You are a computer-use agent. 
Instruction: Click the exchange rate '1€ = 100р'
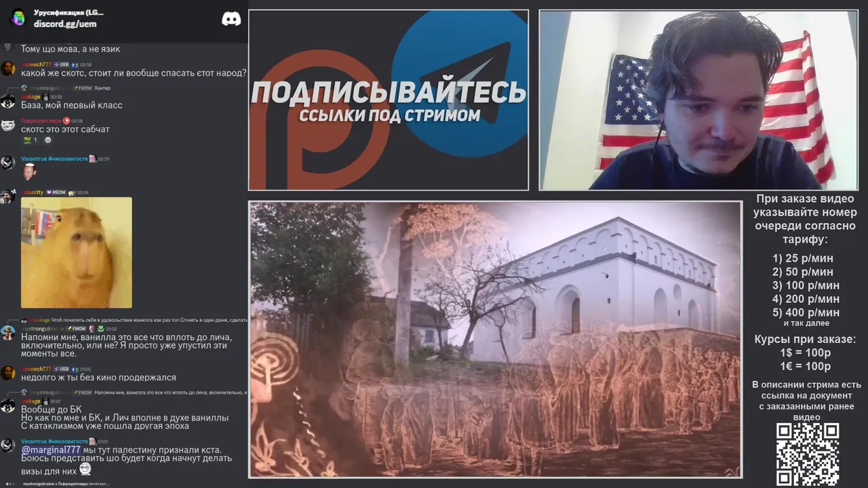(805, 367)
